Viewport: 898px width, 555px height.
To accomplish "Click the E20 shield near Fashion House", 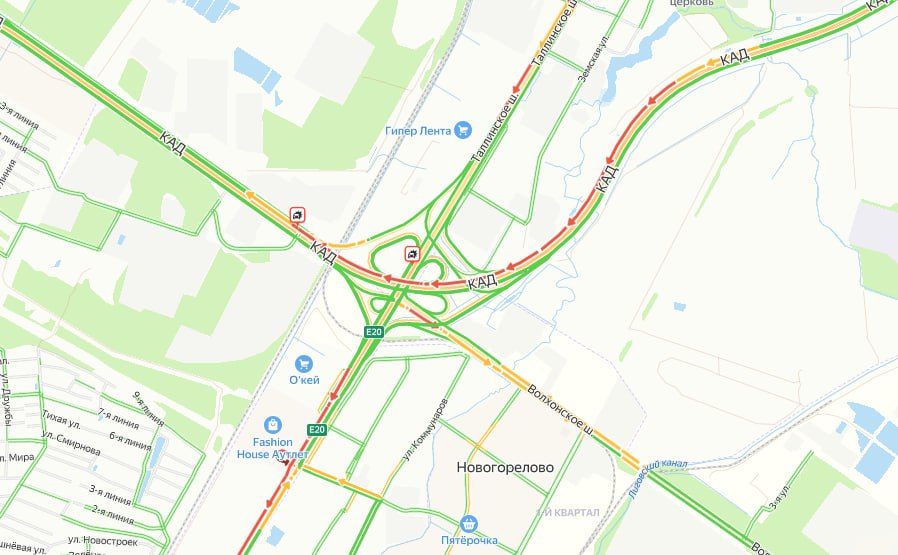I will coord(317,430).
